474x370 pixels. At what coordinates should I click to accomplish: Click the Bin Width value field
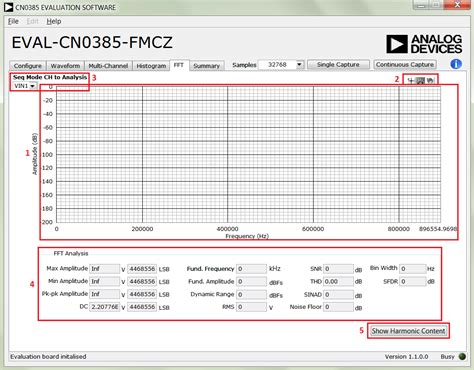pos(413,269)
